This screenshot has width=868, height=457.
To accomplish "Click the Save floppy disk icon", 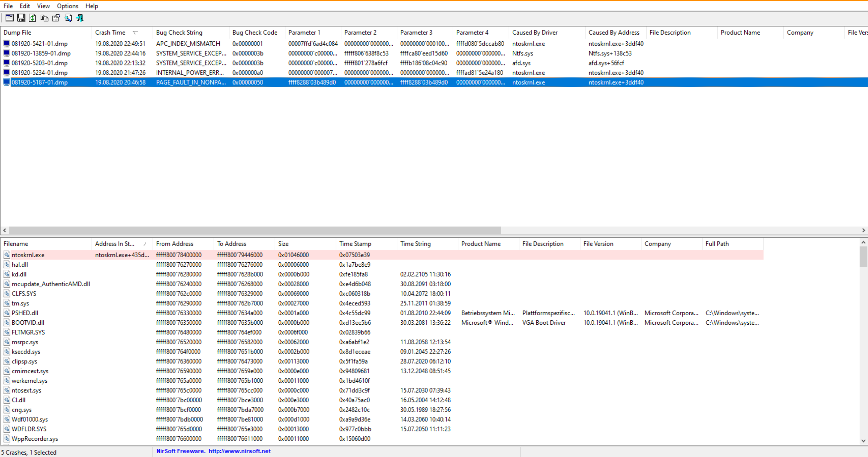I will (21, 18).
